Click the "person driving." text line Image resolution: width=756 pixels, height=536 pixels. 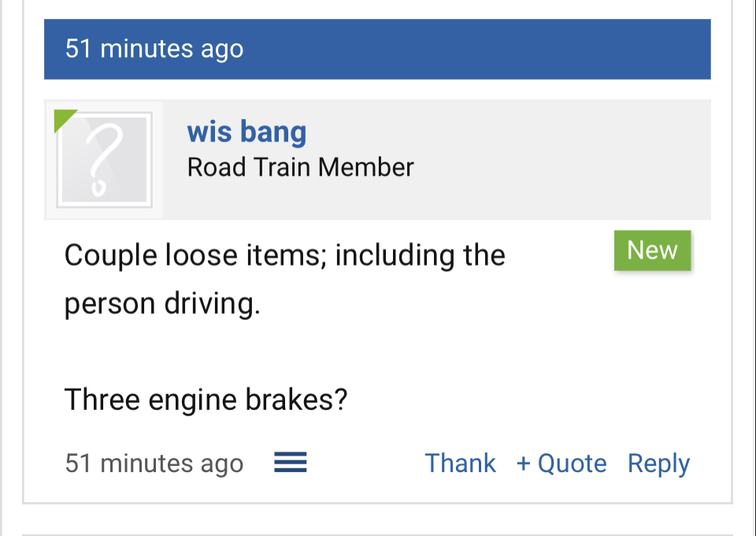click(x=162, y=303)
